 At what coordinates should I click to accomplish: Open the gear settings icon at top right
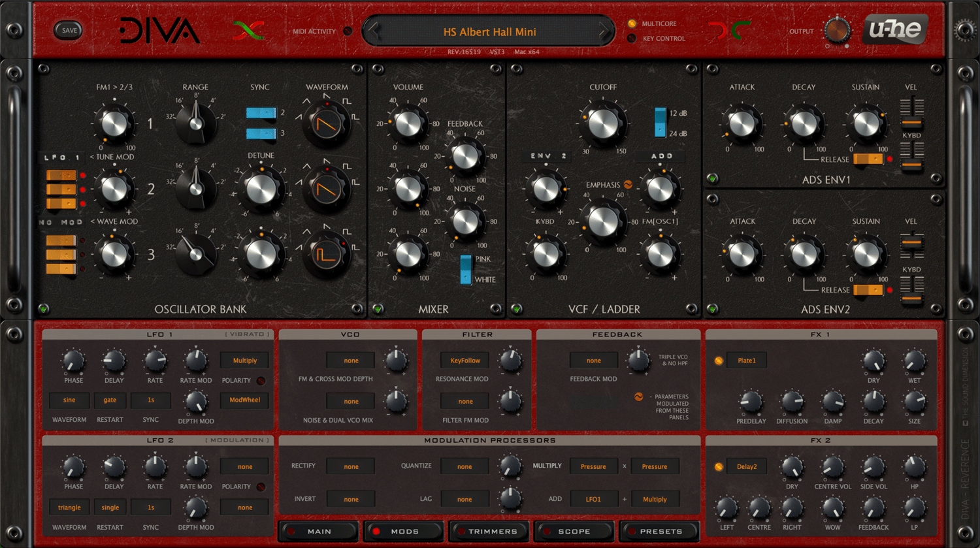coord(964,29)
